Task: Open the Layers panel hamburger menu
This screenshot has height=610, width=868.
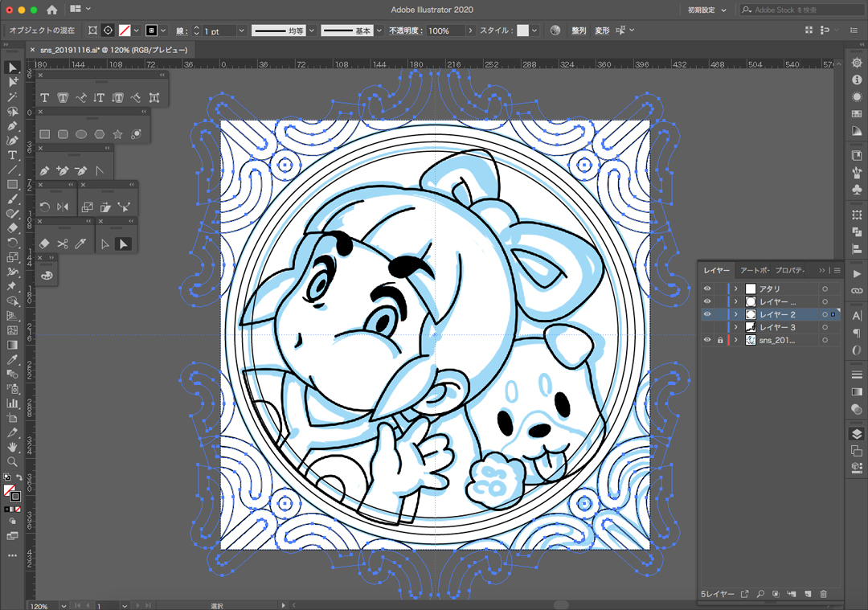Action: (x=837, y=270)
